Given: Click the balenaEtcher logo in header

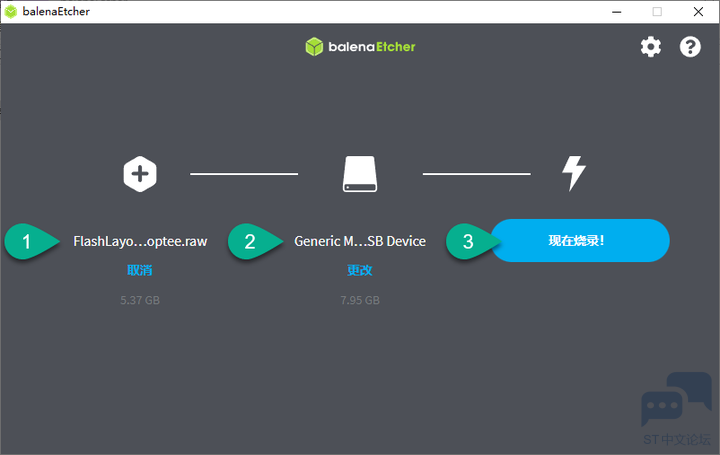Looking at the screenshot, I should tap(360, 47).
